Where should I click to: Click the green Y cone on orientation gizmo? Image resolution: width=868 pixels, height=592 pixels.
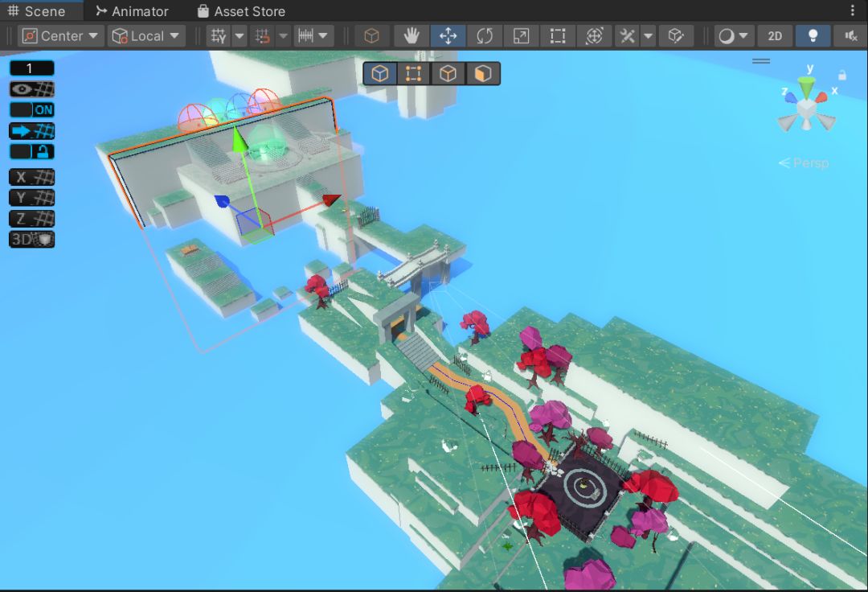[807, 86]
